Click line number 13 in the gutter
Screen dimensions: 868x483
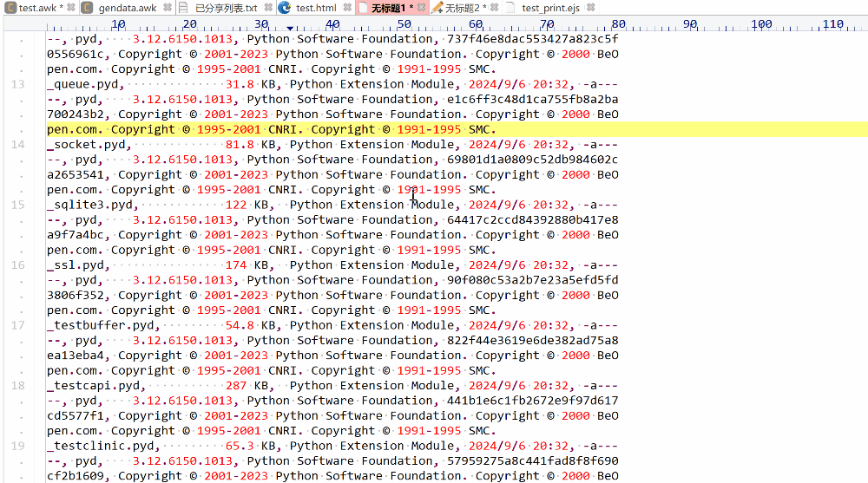[x=17, y=84]
